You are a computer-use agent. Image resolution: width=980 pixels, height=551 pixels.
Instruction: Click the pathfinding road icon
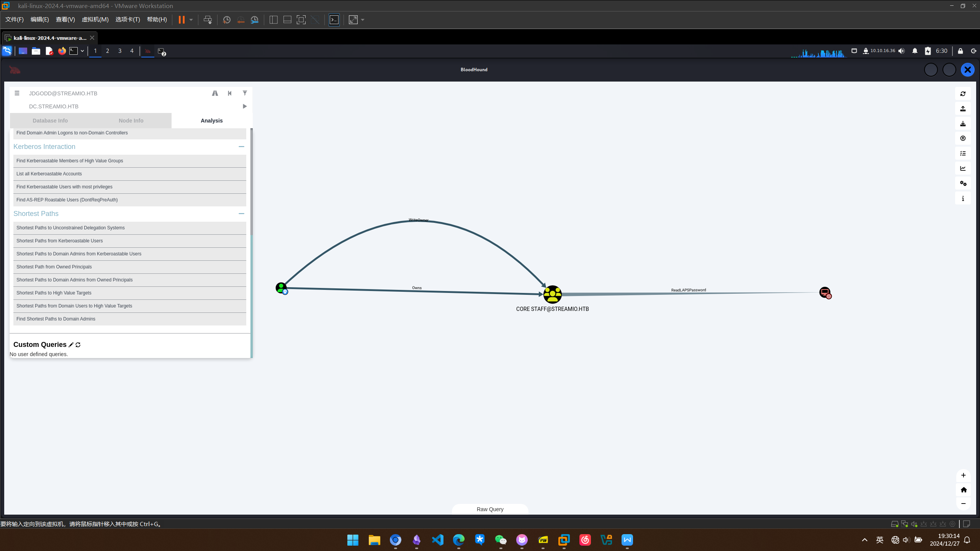215,93
